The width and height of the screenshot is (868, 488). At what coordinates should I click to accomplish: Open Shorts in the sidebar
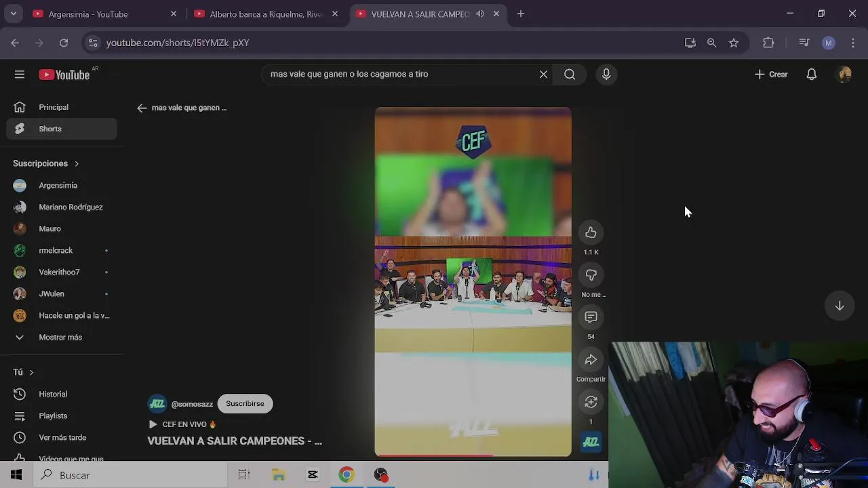click(62, 129)
